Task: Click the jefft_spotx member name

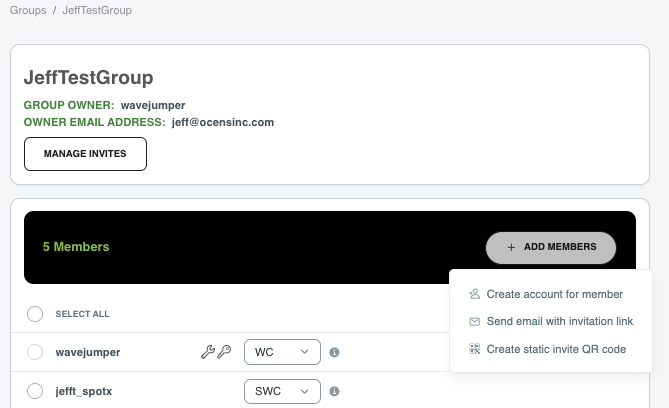Action: coord(84,391)
